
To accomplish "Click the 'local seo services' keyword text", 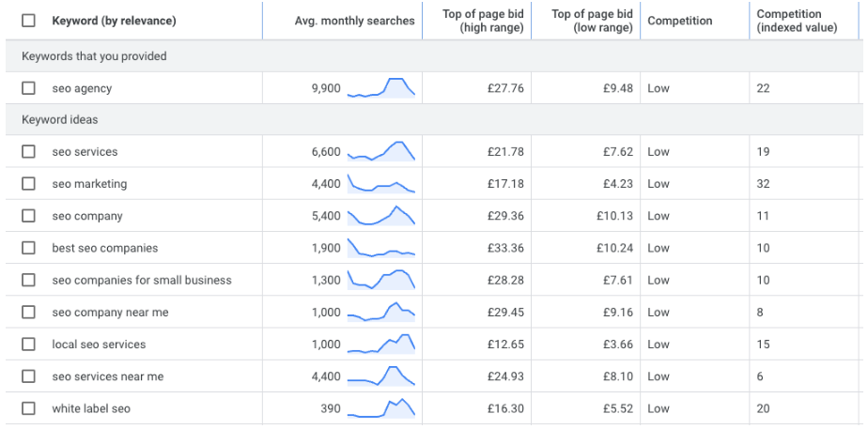I will click(99, 344).
